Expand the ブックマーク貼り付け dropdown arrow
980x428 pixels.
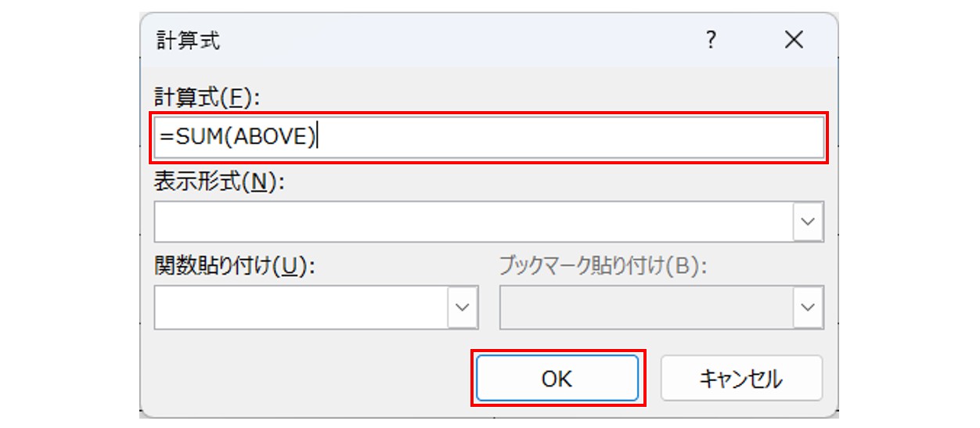pos(808,307)
